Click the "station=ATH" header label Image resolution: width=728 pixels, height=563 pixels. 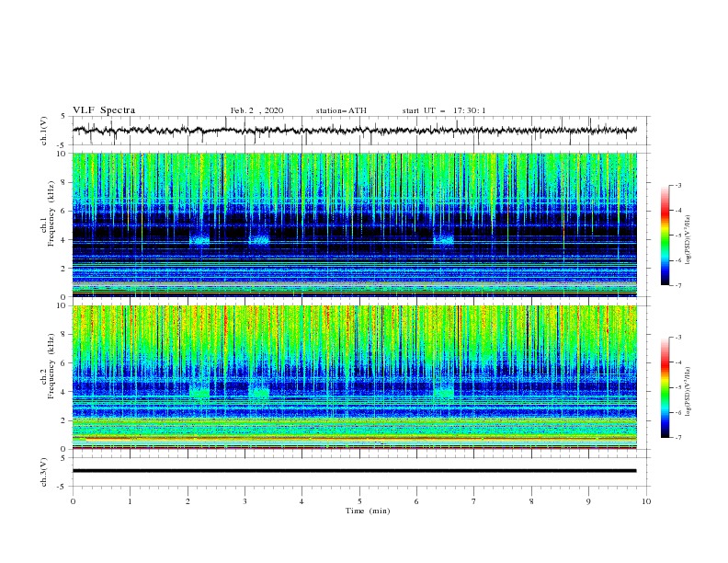[341, 110]
